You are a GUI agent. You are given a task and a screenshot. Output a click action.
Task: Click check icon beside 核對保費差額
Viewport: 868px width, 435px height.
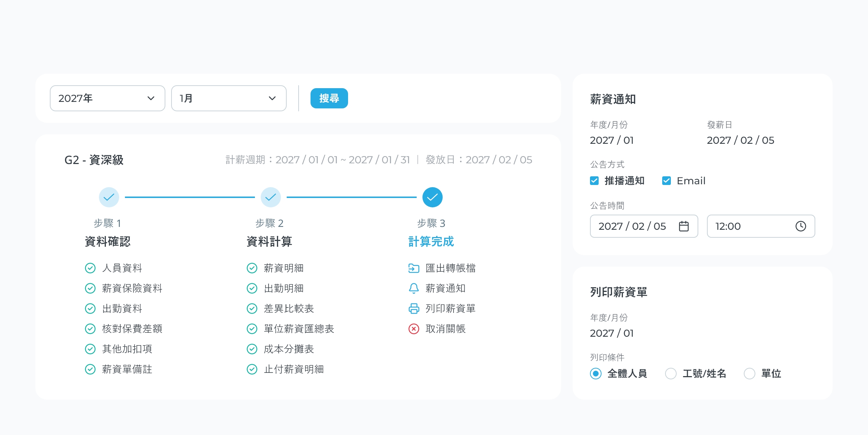[90, 329]
